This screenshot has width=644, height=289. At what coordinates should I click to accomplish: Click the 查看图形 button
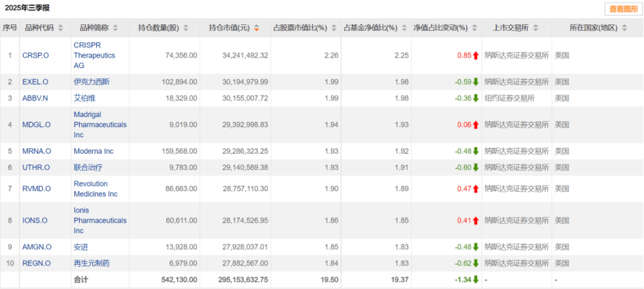coord(623,8)
